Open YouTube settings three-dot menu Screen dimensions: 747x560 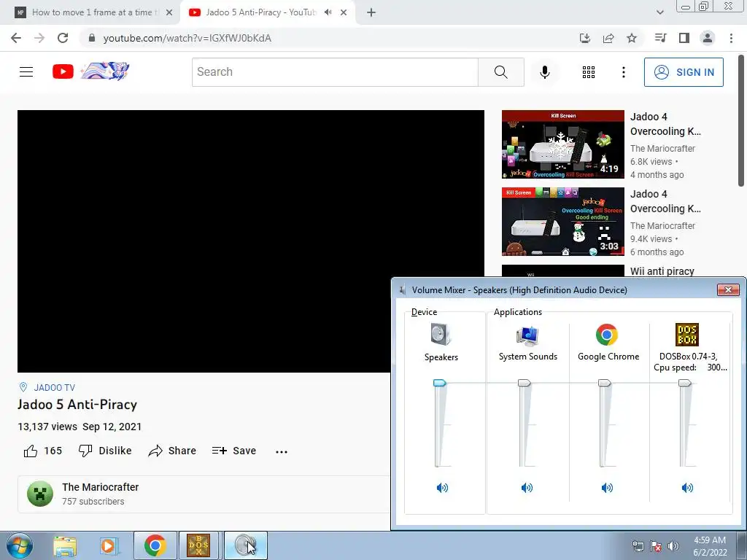click(623, 72)
